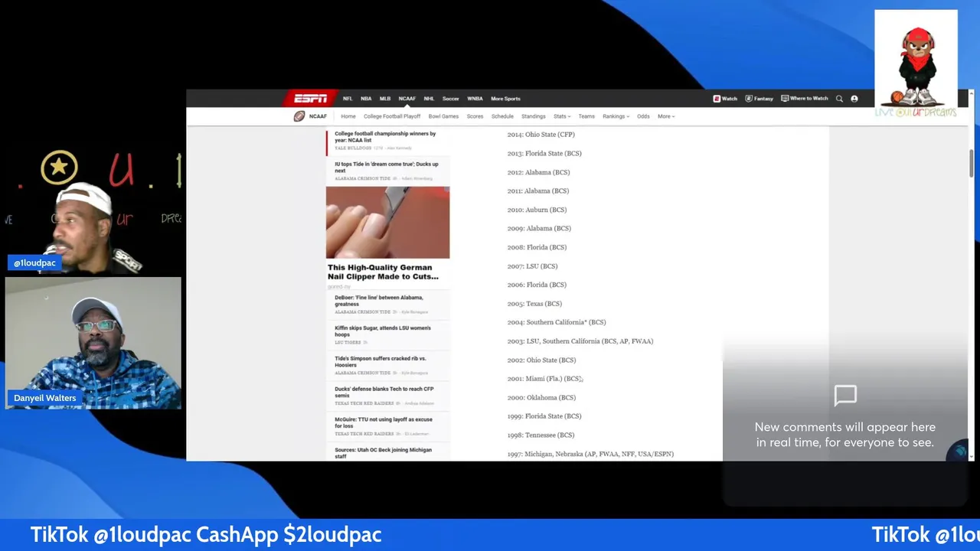Open the search magnifier icon
This screenshot has width=980, height=551.
[x=839, y=98]
